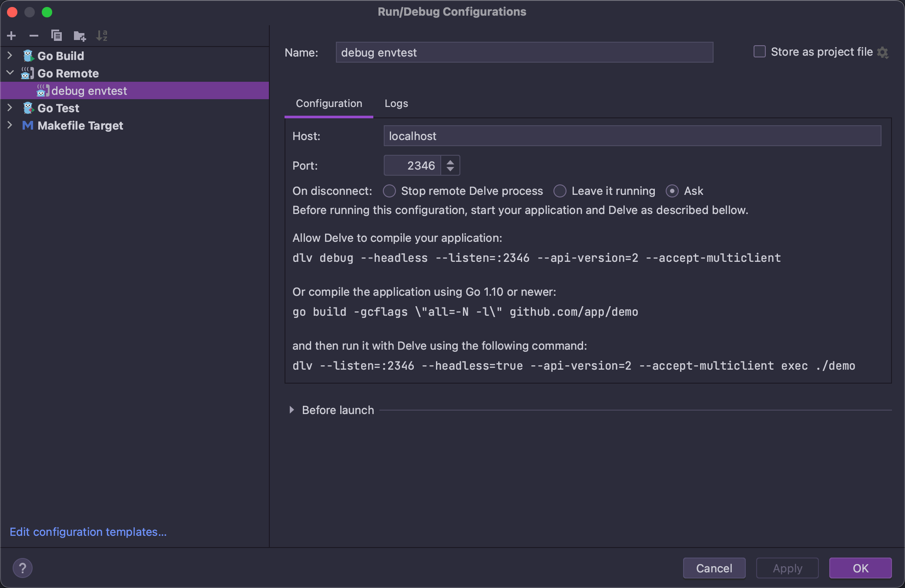Click the Edit configuration templates link
This screenshot has height=588, width=905.
pyautogui.click(x=89, y=531)
